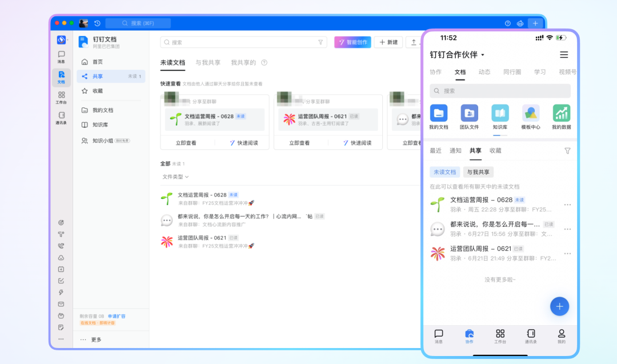Expand the 文件类型 dropdown in desktop list
The height and width of the screenshot is (364, 617).
coord(175,177)
